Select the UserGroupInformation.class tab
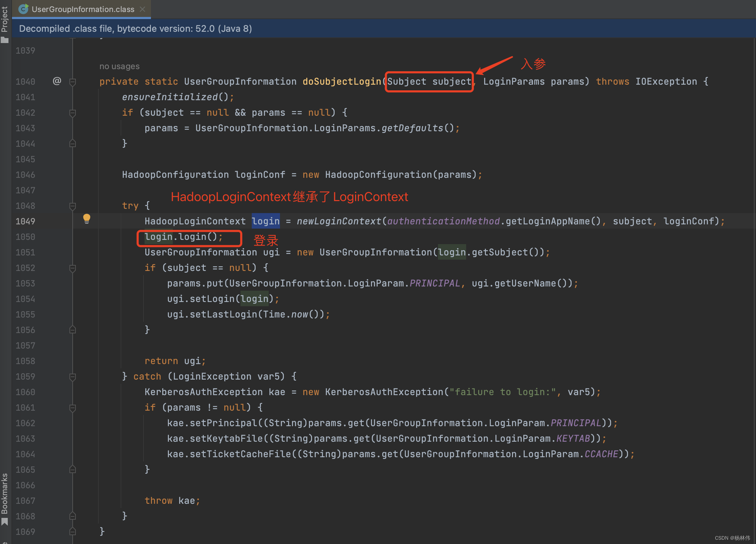756x544 pixels. coord(83,9)
